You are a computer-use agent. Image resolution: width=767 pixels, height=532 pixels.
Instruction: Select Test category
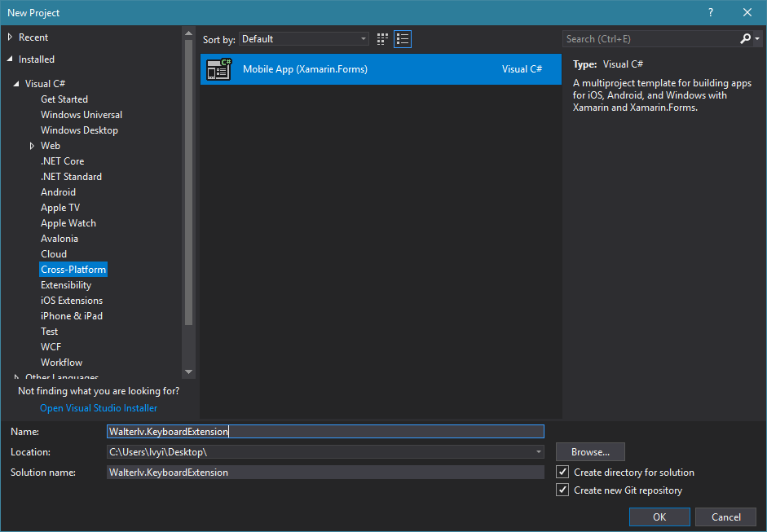click(50, 332)
